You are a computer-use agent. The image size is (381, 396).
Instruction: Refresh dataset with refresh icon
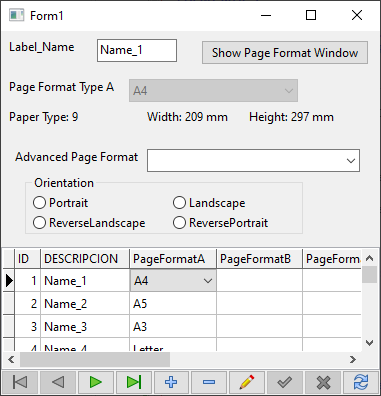(360, 382)
